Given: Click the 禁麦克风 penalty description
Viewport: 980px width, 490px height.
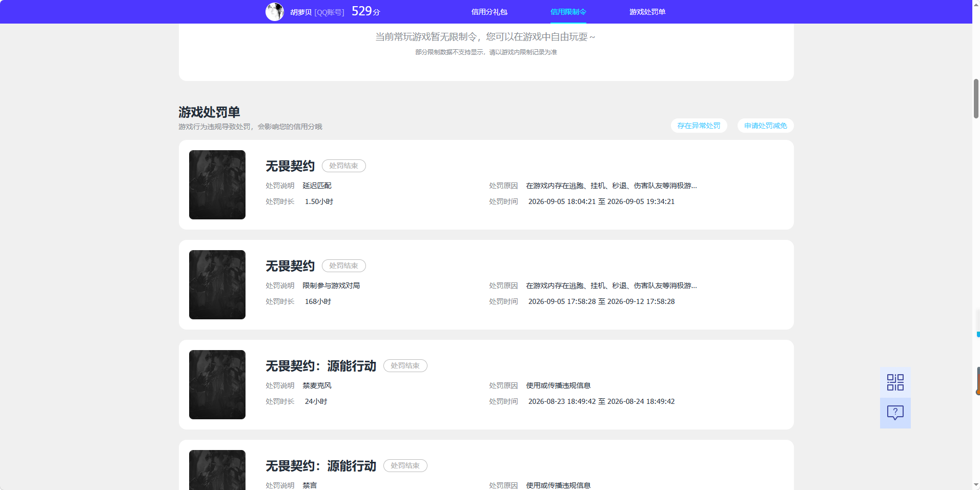Looking at the screenshot, I should tap(317, 385).
